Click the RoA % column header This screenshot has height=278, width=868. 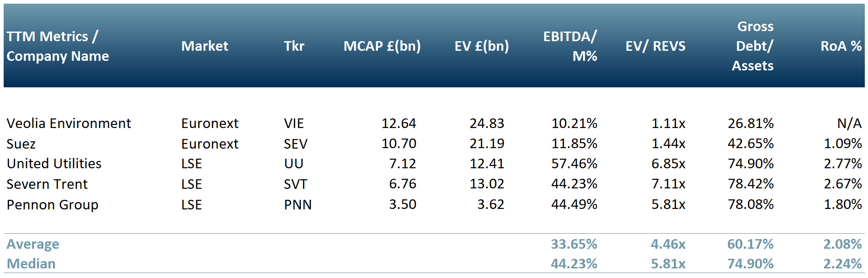click(x=841, y=46)
